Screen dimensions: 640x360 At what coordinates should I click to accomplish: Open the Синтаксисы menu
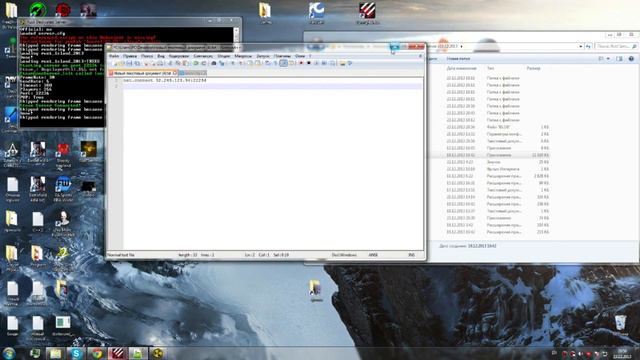203,56
